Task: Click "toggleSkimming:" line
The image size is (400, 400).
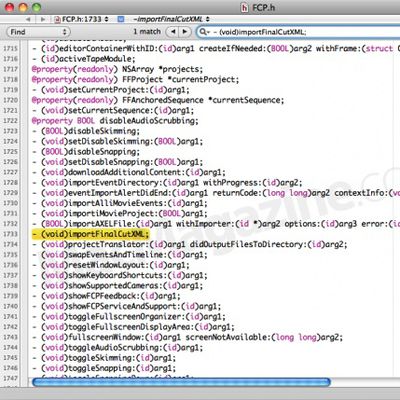Action: click(104, 358)
